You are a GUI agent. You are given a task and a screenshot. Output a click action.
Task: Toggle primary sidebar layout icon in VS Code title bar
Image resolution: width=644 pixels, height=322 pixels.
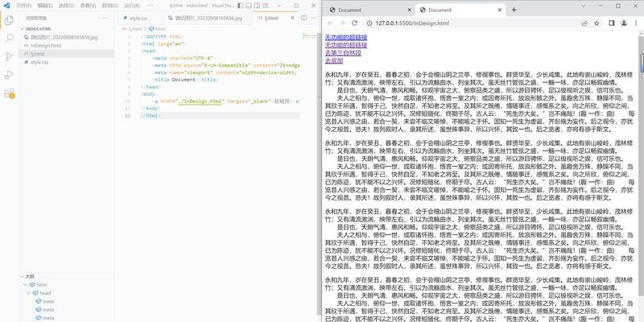(x=240, y=6)
